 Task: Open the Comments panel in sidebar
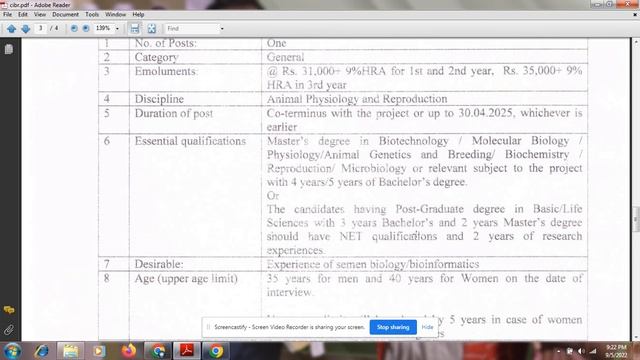[x=9, y=310]
